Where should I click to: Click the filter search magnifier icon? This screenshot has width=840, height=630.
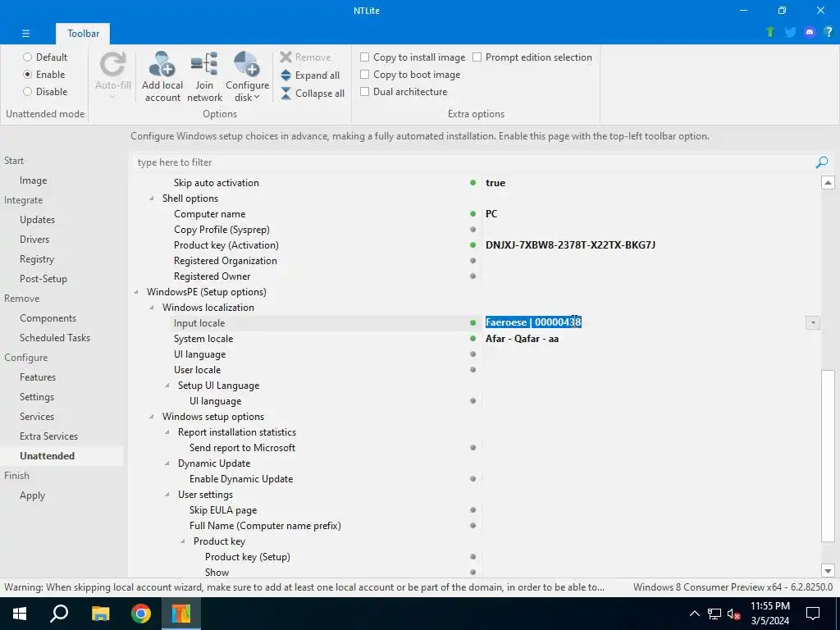822,162
